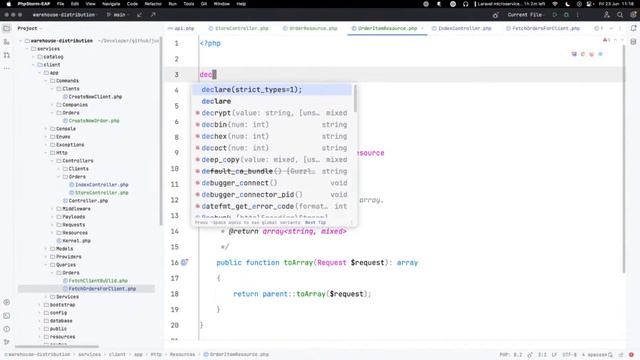This screenshot has width=640, height=360.
Task: Open the Tools menu
Action: pos(189,4)
